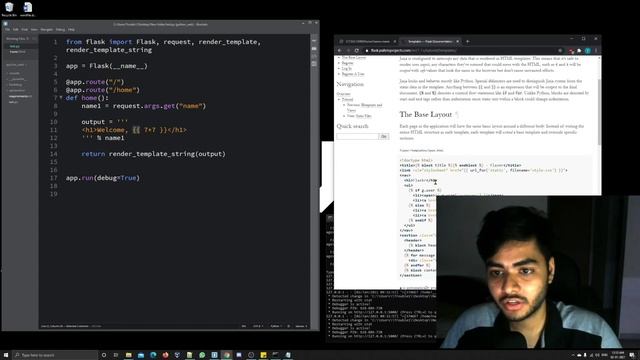Click the Extensions puzzle icon in browser toolbar
The width and height of the screenshot is (640, 360).
(579, 51)
